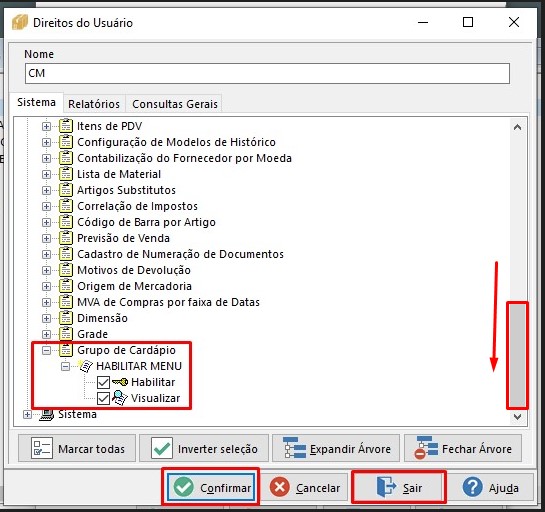The width and height of the screenshot is (545, 512).
Task: Select the Motivos de Devolução row text
Action: (x=134, y=270)
